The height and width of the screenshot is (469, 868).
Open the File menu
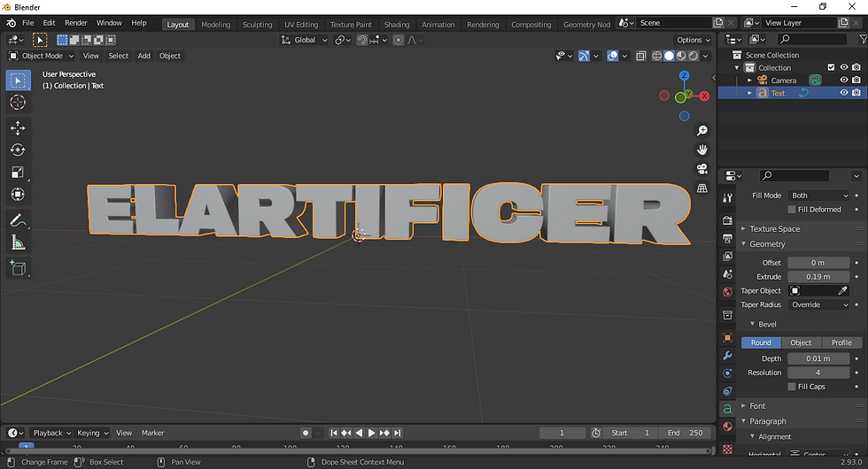point(27,23)
